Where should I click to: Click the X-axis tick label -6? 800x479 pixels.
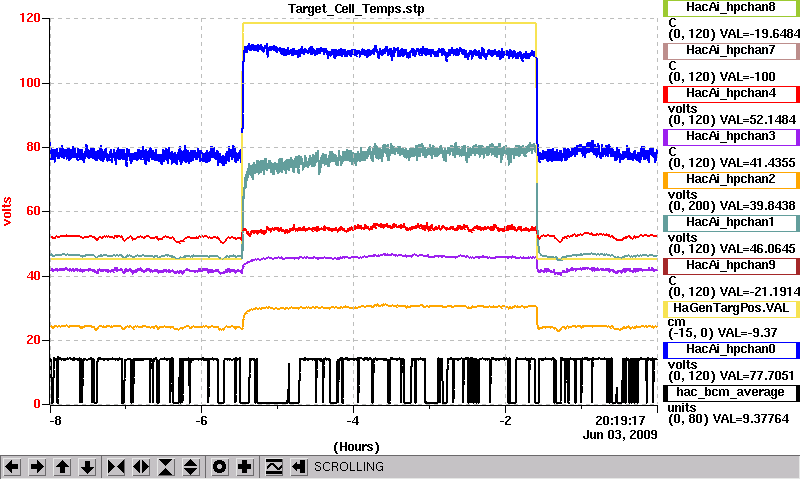pos(202,421)
